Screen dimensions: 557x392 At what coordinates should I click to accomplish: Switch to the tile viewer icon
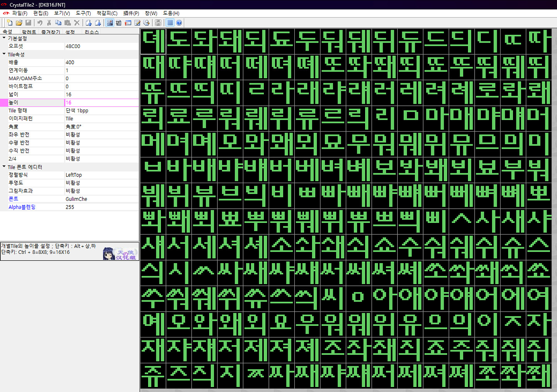pyautogui.click(x=110, y=23)
